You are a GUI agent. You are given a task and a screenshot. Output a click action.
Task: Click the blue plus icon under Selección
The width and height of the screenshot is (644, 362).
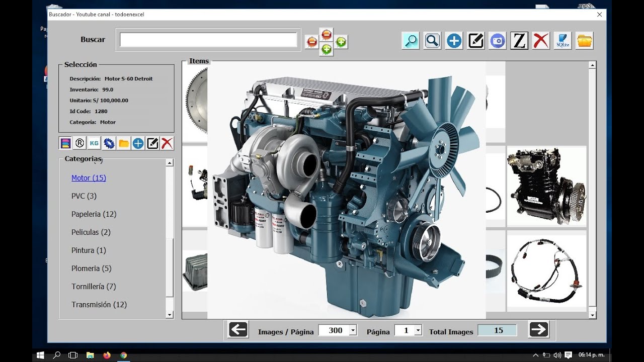click(x=138, y=143)
